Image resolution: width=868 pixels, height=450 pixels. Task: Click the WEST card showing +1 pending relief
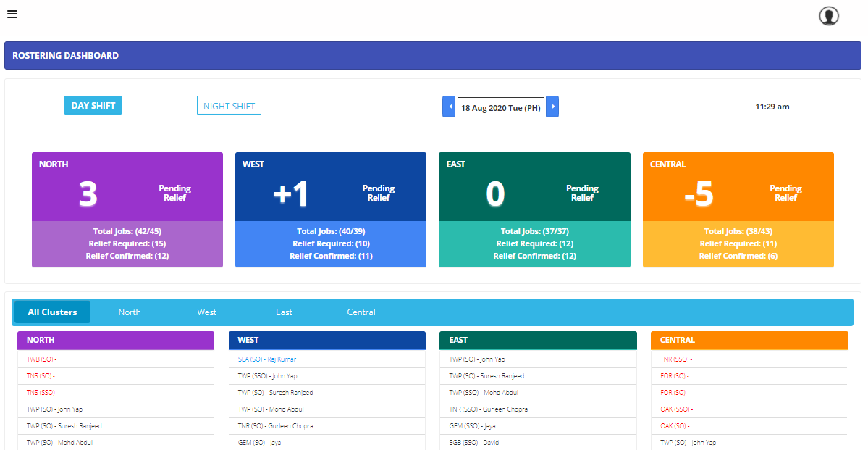[330, 209]
